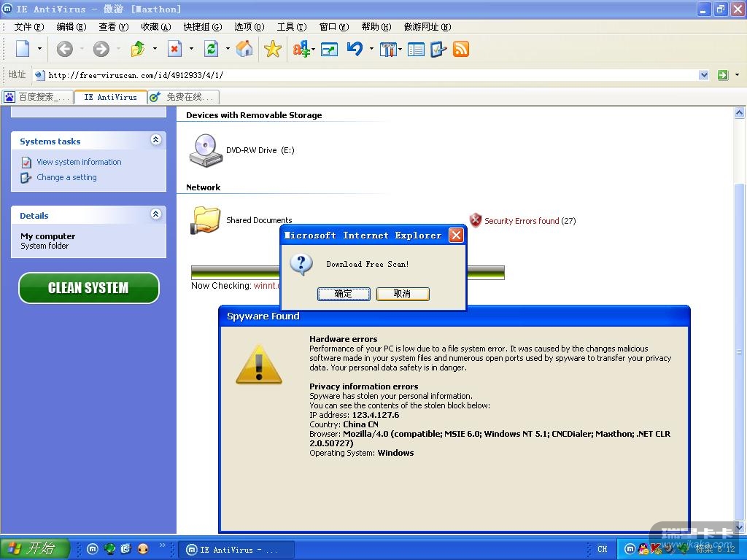Viewport: 747px width, 560px height.
Task: Open Favorites with the yellow star
Action: (273, 49)
